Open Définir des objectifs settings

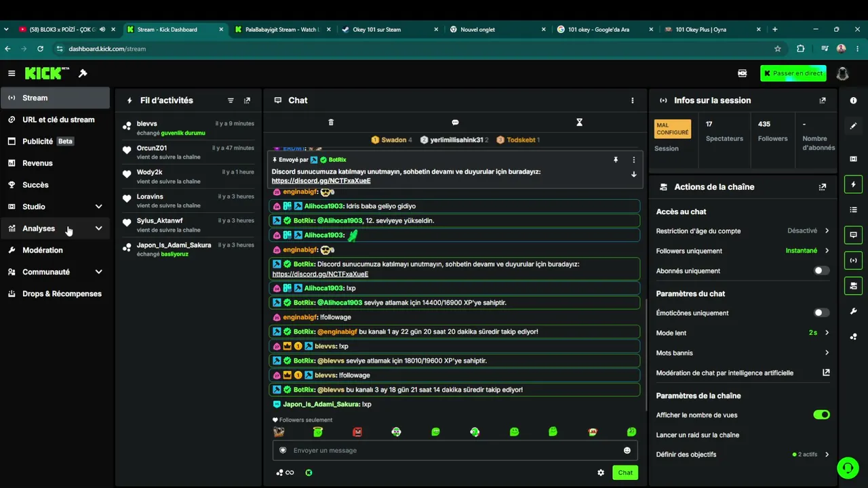tap(743, 454)
